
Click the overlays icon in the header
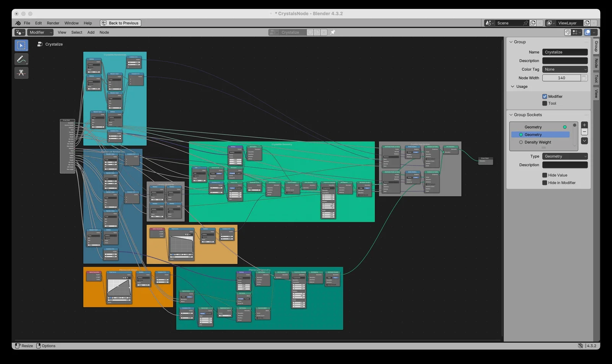coord(588,32)
